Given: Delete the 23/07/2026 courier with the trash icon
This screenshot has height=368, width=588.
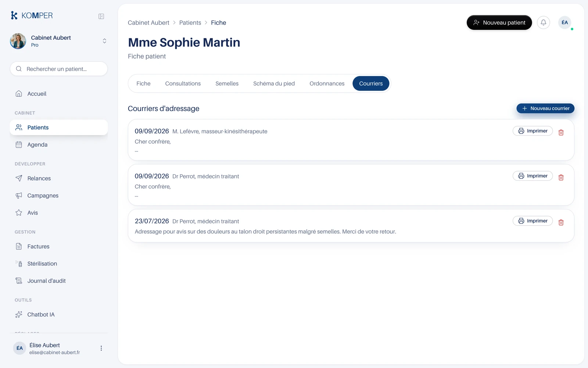Looking at the screenshot, I should coord(561,222).
